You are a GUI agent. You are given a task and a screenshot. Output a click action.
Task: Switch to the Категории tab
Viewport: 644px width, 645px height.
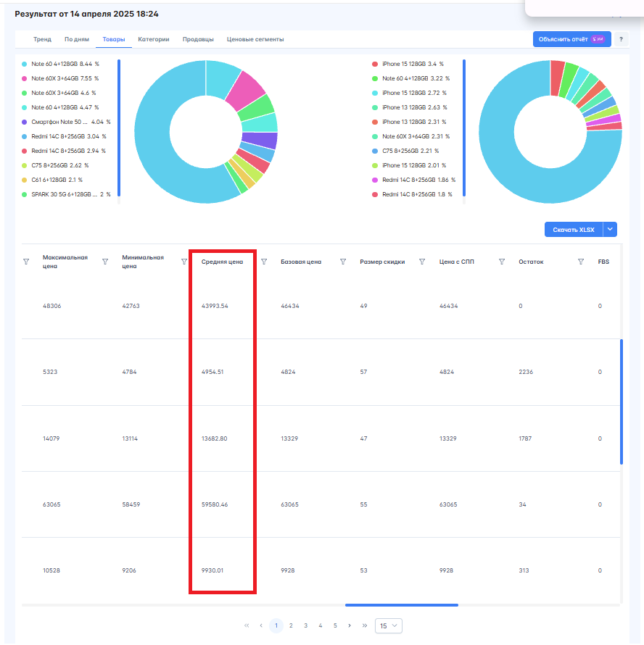point(154,39)
